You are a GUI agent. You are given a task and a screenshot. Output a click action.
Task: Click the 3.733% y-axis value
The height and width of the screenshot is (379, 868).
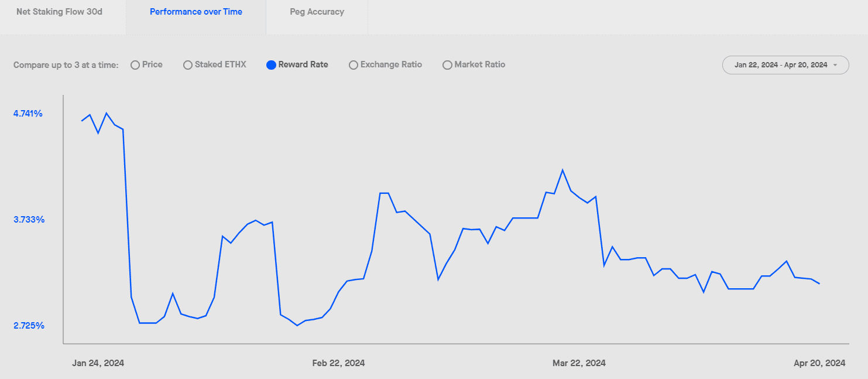28,220
